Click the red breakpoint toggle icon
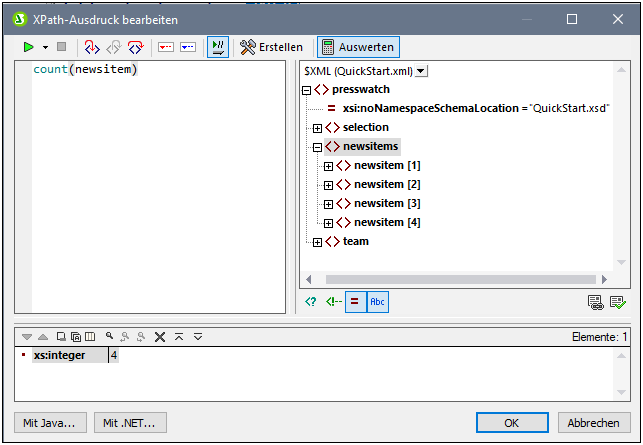The height and width of the screenshot is (445, 643). click(x=166, y=47)
